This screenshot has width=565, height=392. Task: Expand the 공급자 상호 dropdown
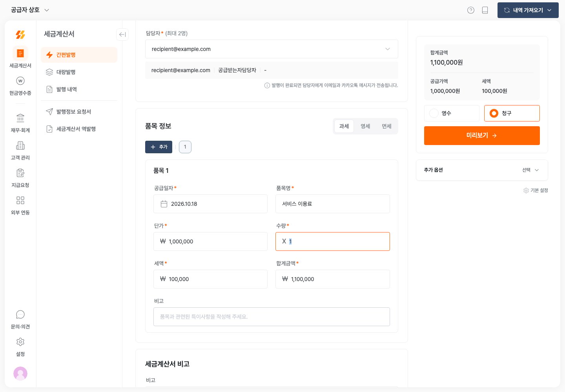pyautogui.click(x=30, y=10)
